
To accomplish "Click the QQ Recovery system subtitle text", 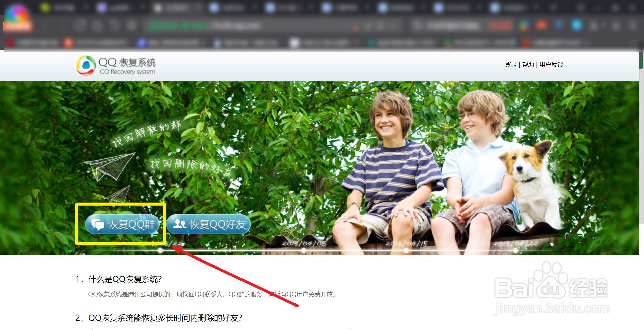I will [127, 72].
